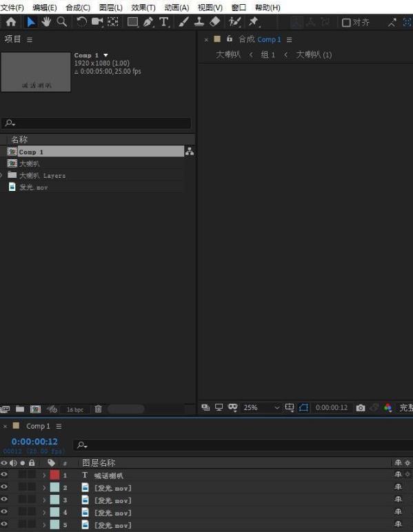Viewport: 413px width, 532px height.
Task: Toggle the viewer lock icon next to 合成 Comp 1
Action: [x=230, y=39]
